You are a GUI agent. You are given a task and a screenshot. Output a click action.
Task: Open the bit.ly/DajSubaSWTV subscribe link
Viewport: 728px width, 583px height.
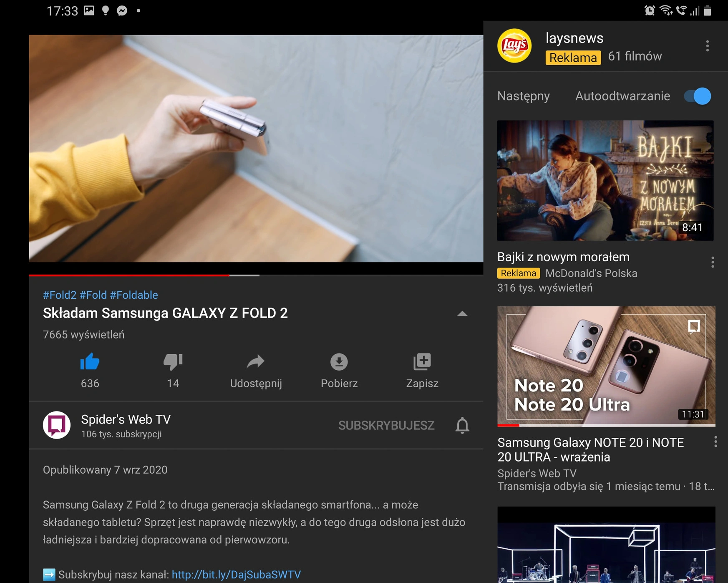pos(236,575)
